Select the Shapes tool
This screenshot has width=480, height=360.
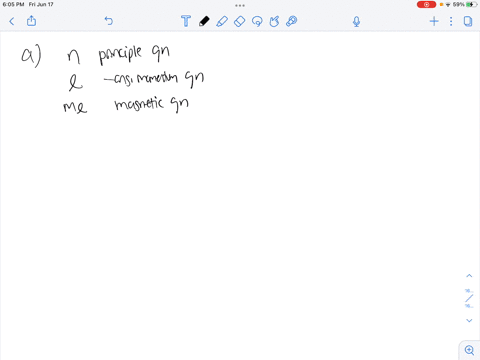coord(274,21)
